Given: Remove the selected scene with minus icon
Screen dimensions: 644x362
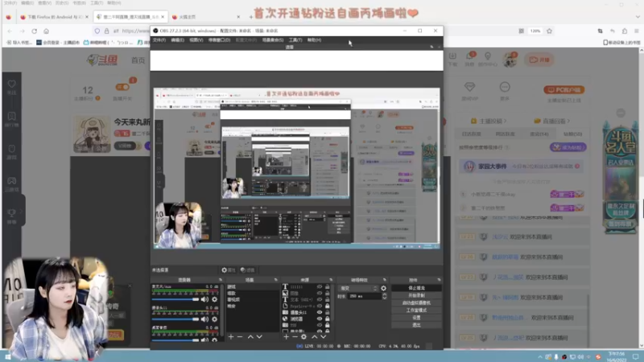Looking at the screenshot, I should [x=240, y=336].
